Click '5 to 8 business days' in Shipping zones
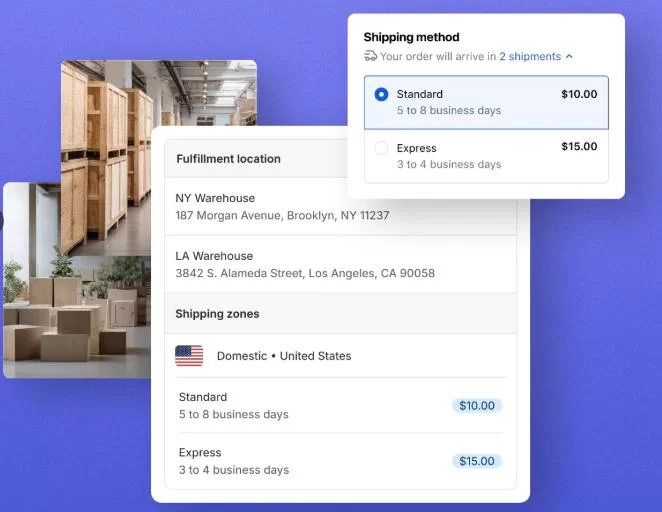The image size is (662, 512). coord(233,414)
